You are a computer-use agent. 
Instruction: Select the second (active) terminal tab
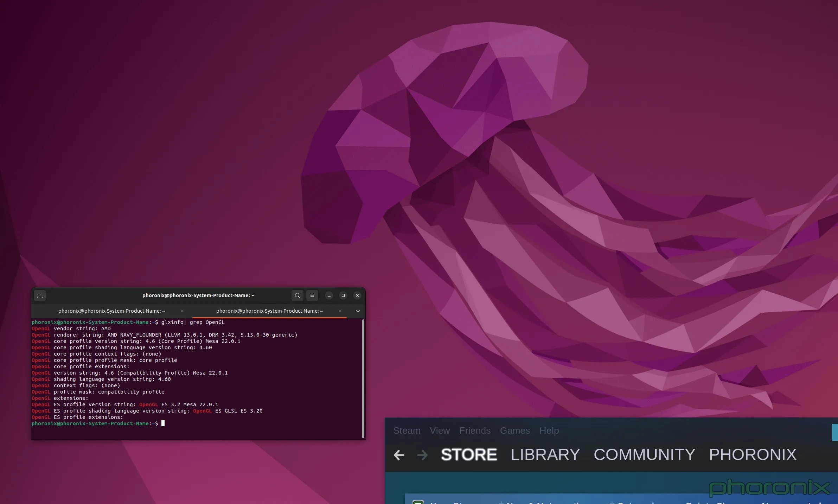[x=269, y=311]
